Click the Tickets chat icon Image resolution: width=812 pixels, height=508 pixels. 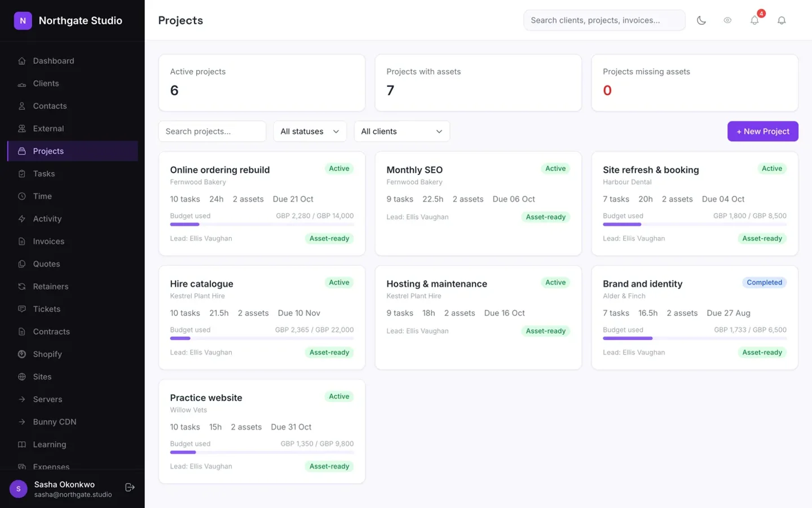tap(22, 309)
